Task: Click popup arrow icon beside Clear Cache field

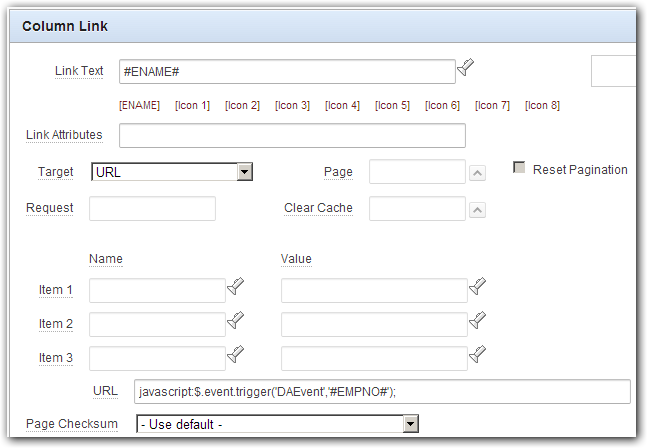Action: [x=477, y=210]
